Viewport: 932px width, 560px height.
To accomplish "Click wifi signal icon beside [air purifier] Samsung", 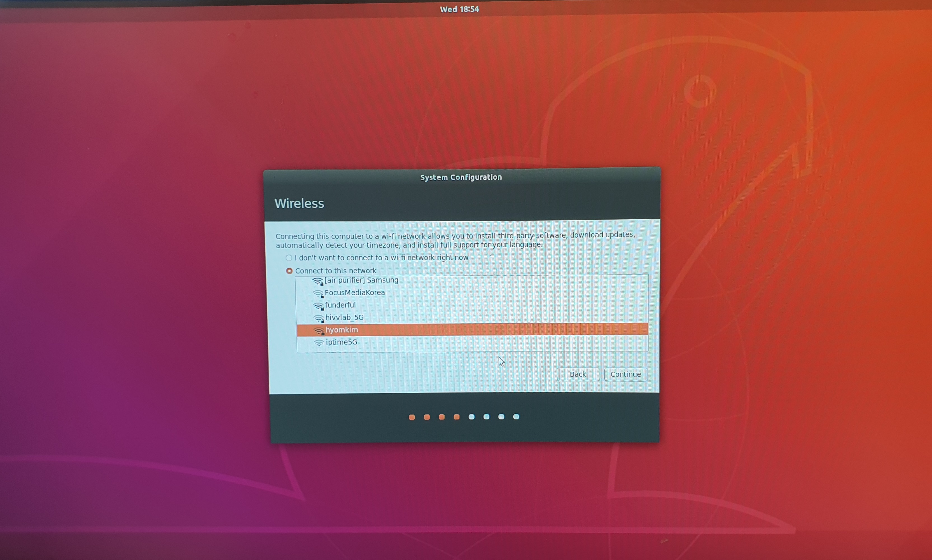I will 318,281.
